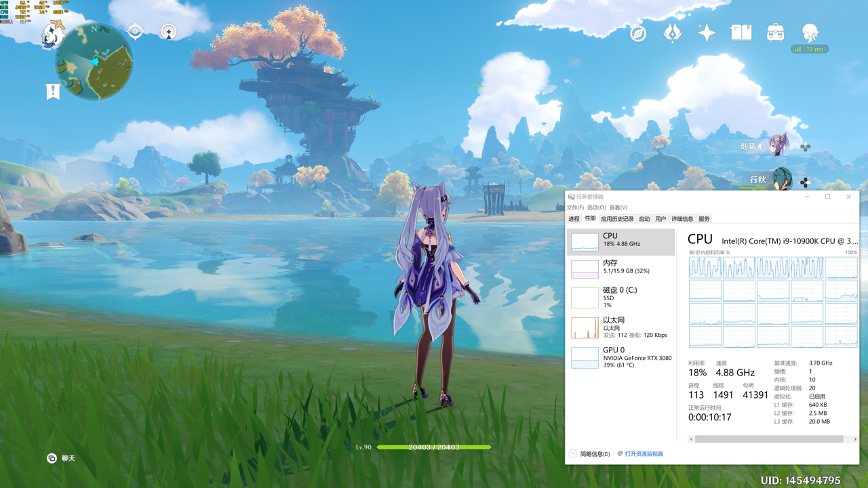
Task: Select the CPU 18% 4.88 GHz sidebar entry
Action: (621, 241)
